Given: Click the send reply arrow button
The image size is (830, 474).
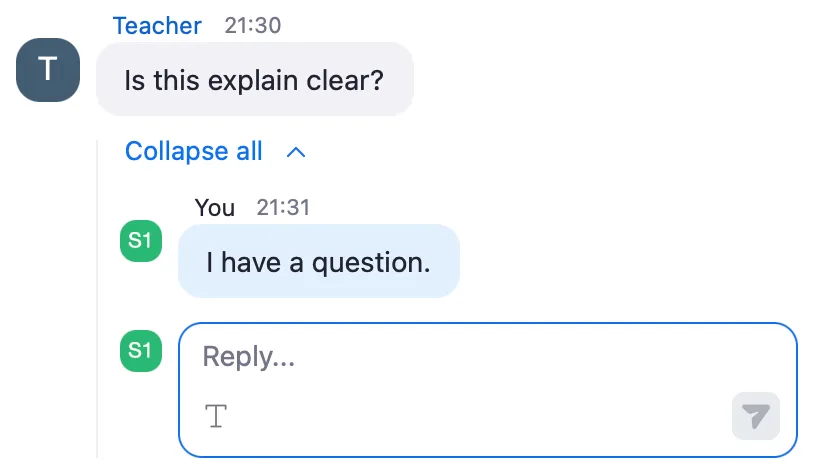Looking at the screenshot, I should pyautogui.click(x=755, y=416).
